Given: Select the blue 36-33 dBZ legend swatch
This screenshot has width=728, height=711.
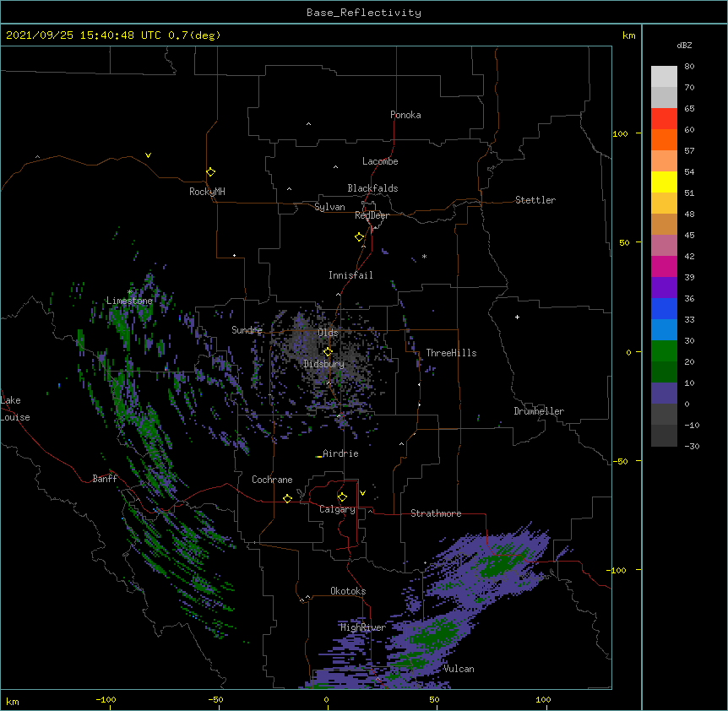Looking at the screenshot, I should 664,308.
